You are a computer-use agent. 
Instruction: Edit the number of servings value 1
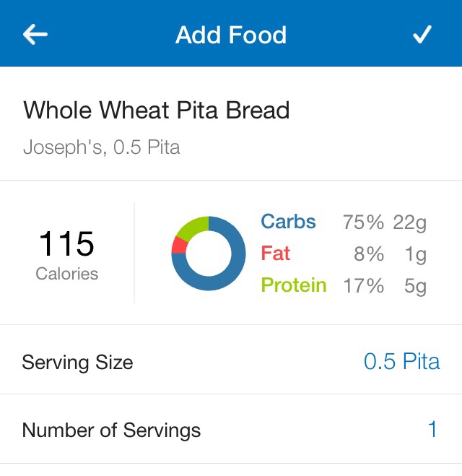(x=432, y=429)
